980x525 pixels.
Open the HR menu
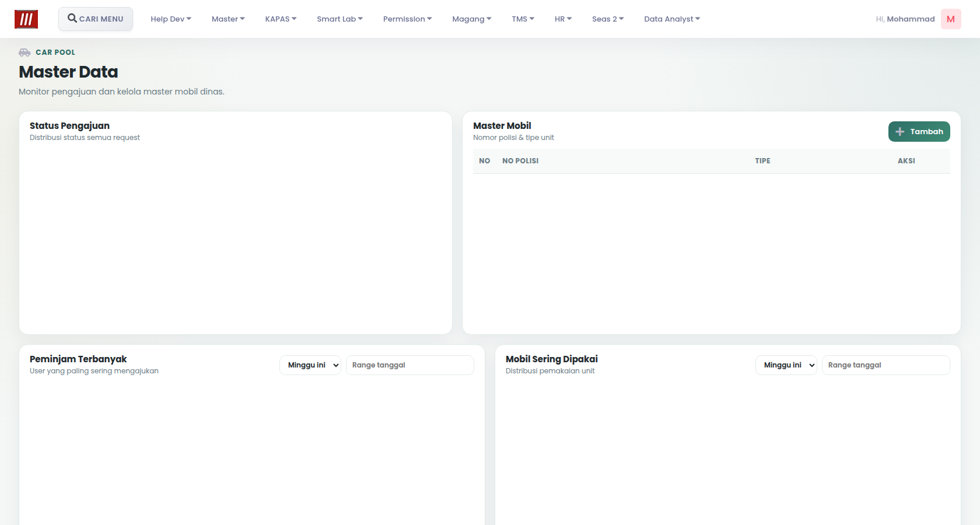563,19
